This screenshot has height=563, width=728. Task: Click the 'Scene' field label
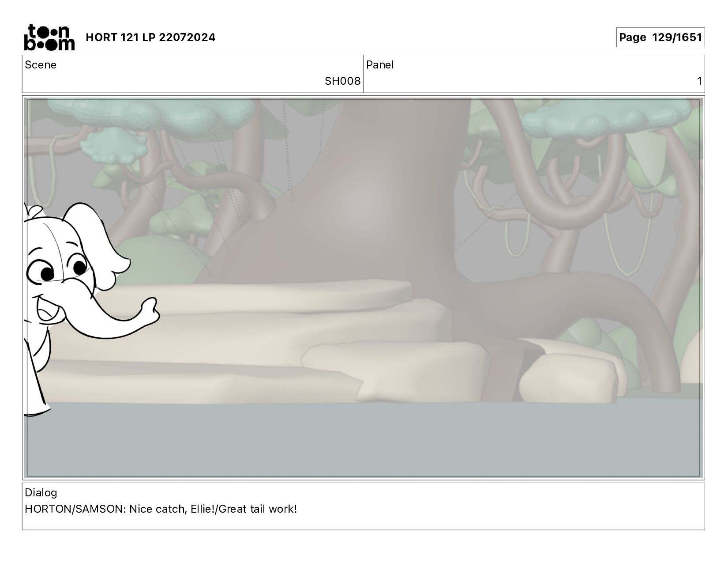[41, 65]
